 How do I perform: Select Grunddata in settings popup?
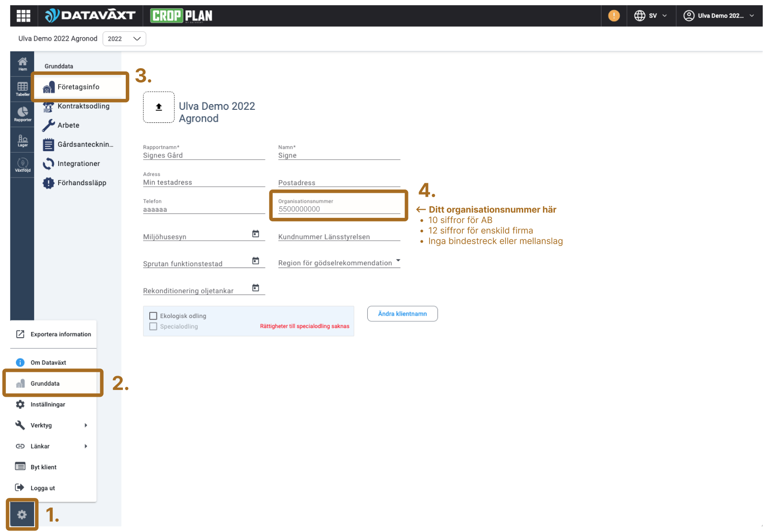(53, 384)
